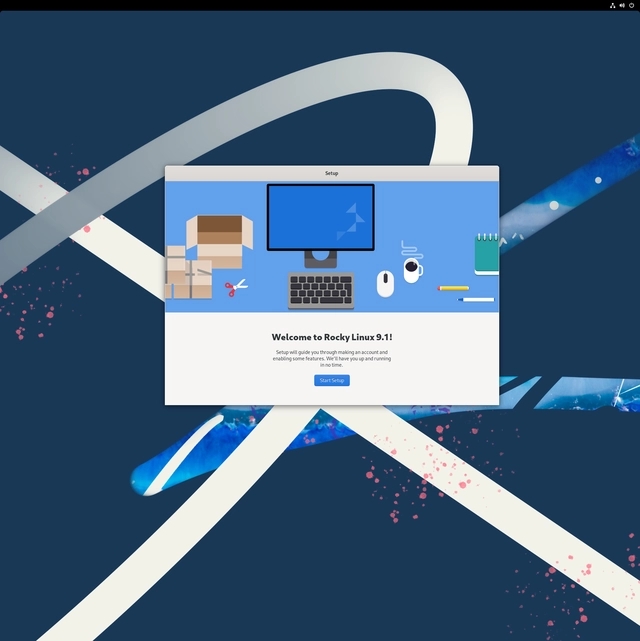The height and width of the screenshot is (641, 640).
Task: Click the volume speaker icon in top bar
Action: tap(622, 5)
